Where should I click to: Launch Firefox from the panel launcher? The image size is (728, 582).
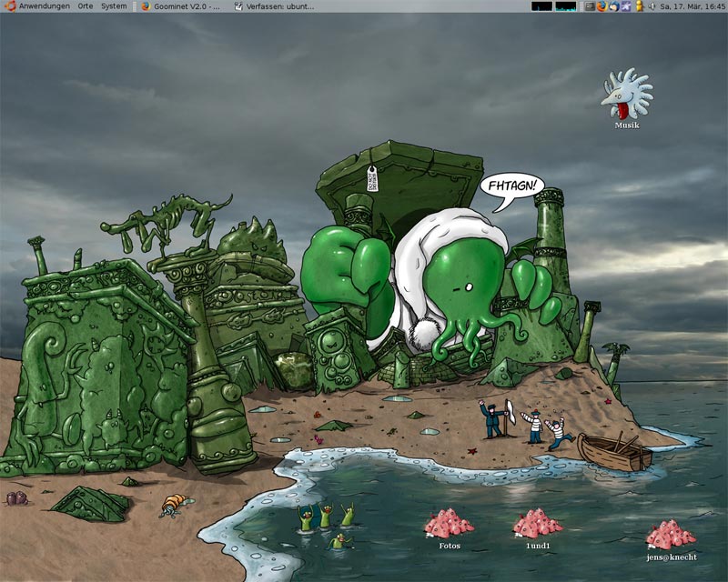click(602, 6)
